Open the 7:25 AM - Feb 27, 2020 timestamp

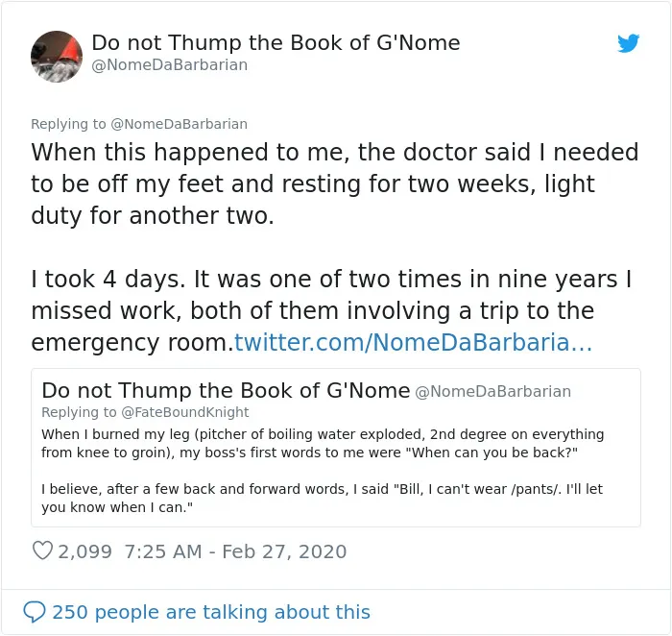235,551
